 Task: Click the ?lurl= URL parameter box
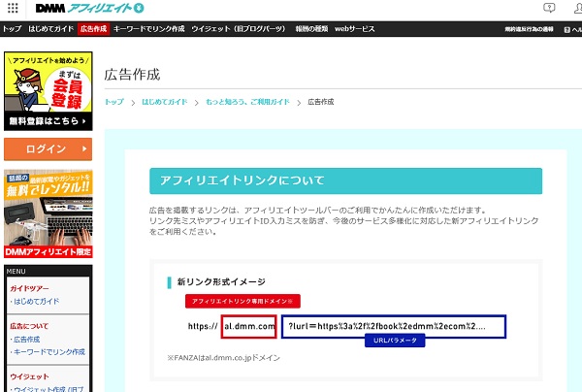tap(394, 327)
